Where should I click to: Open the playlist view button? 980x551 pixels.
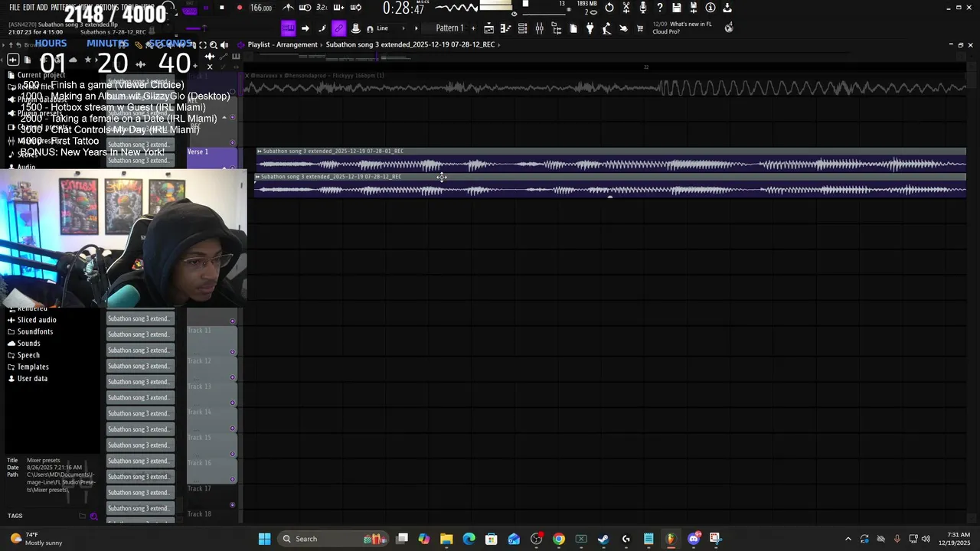click(489, 28)
